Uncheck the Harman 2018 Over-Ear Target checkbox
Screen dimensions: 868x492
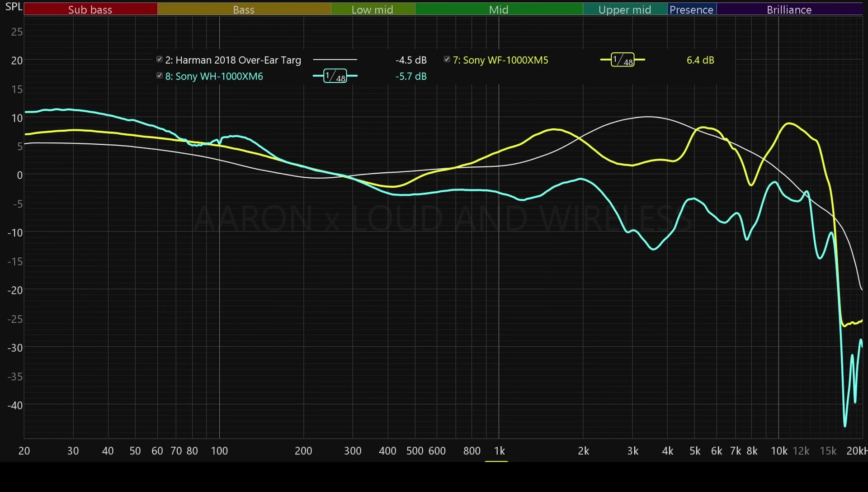pos(160,59)
